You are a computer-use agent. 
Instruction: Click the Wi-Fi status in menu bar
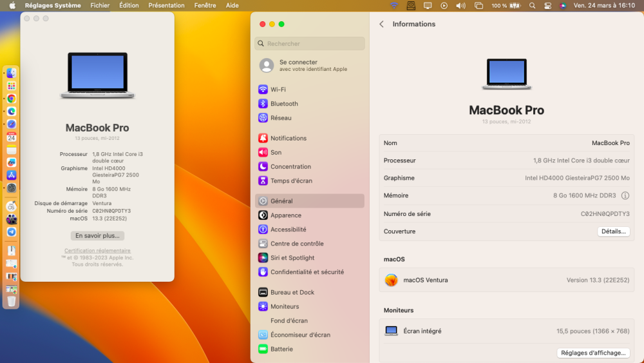[x=394, y=5]
